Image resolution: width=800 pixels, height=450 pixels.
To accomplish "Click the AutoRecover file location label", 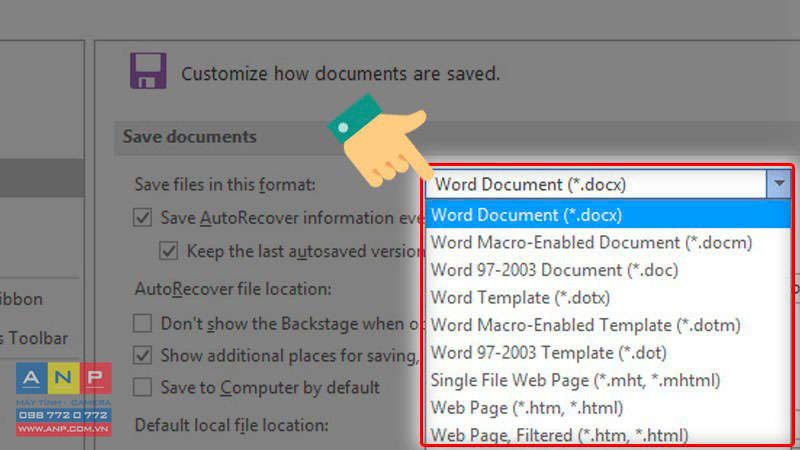I will click(x=233, y=289).
